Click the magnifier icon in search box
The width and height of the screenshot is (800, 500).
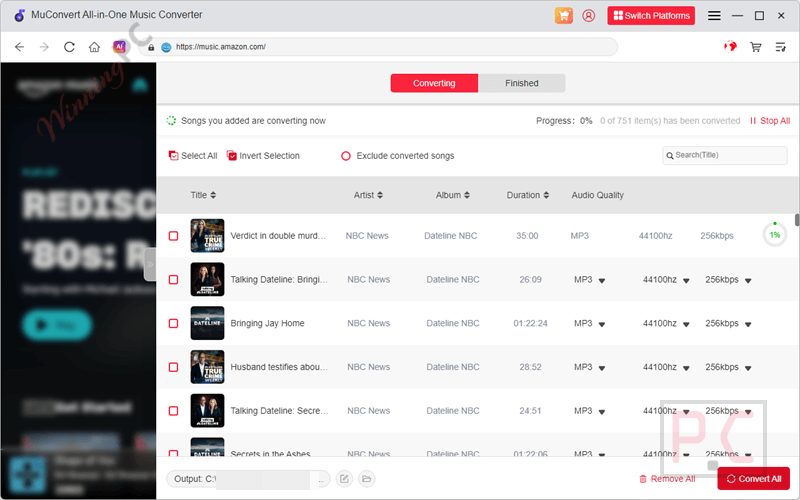(670, 156)
